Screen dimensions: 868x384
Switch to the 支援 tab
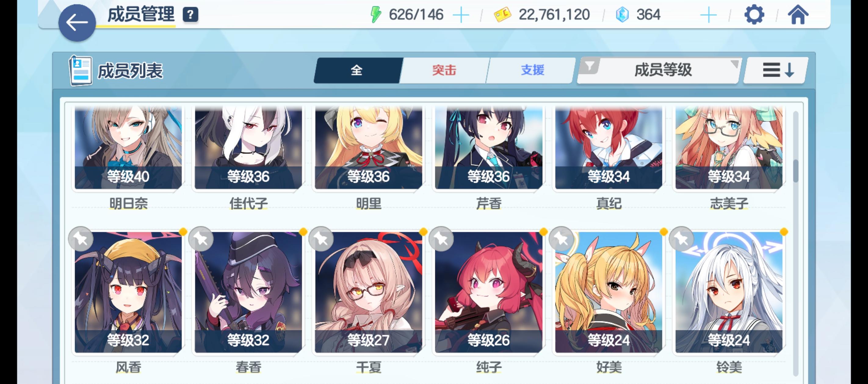532,70
